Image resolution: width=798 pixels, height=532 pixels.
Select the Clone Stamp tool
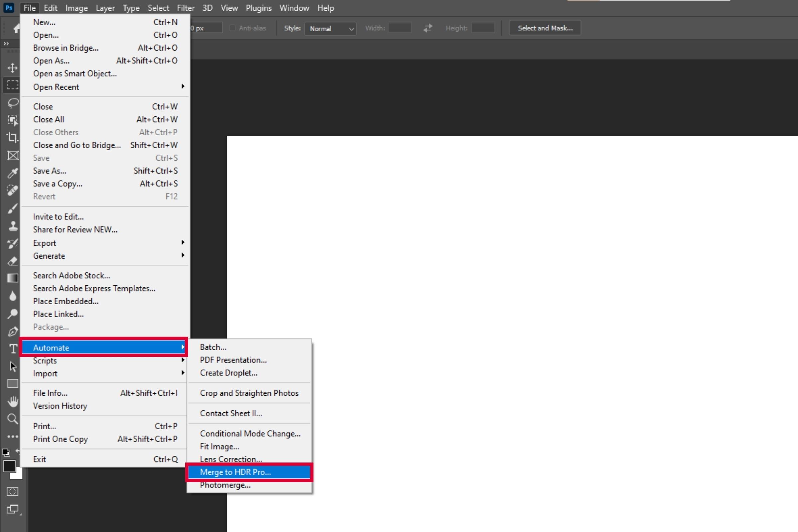[13, 226]
